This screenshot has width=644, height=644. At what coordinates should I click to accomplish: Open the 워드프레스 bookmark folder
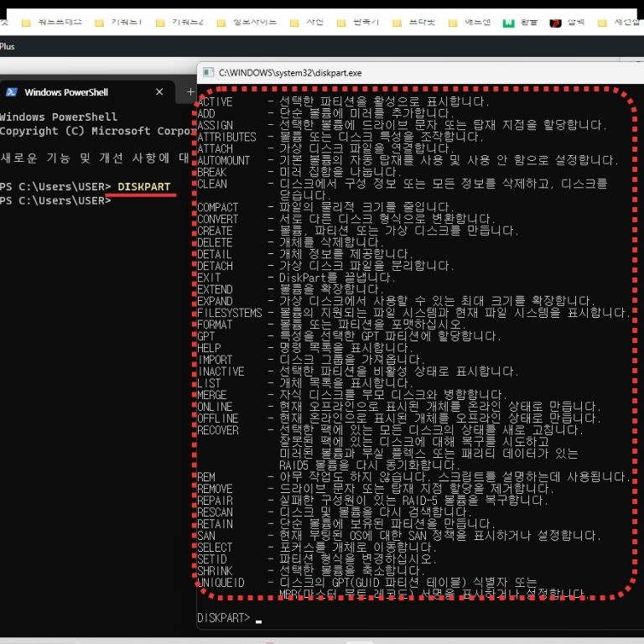51,22
